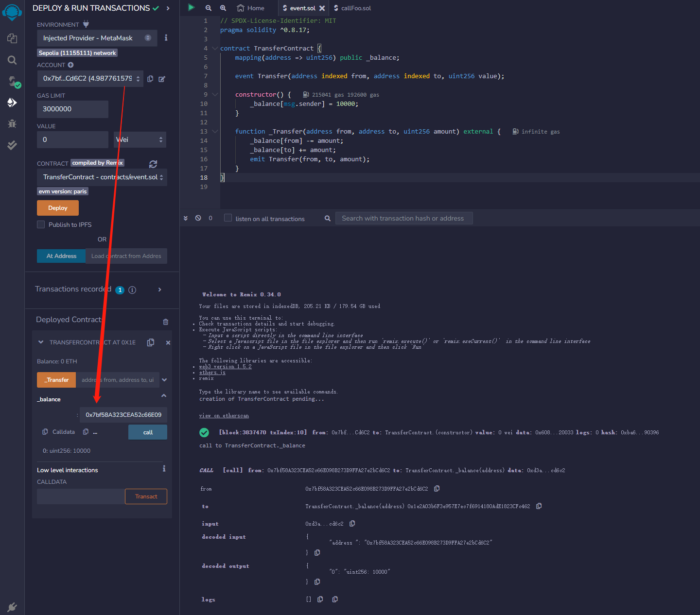This screenshot has width=700, height=615.
Task: Click the sign message edit icon
Action: [x=162, y=79]
